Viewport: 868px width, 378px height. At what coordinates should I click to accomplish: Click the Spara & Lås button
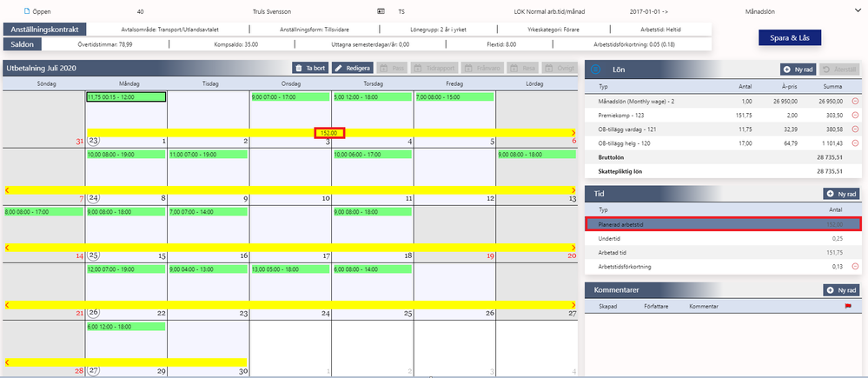tap(790, 38)
